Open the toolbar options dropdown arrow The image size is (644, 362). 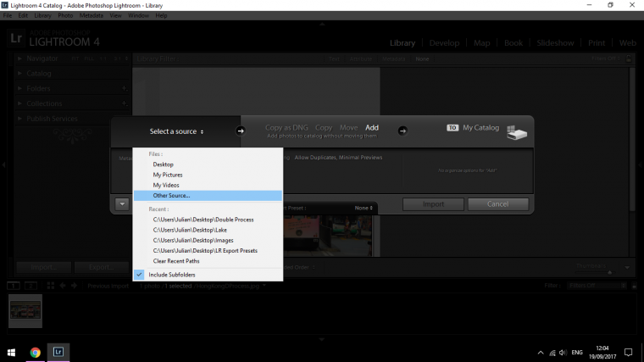pos(627,268)
